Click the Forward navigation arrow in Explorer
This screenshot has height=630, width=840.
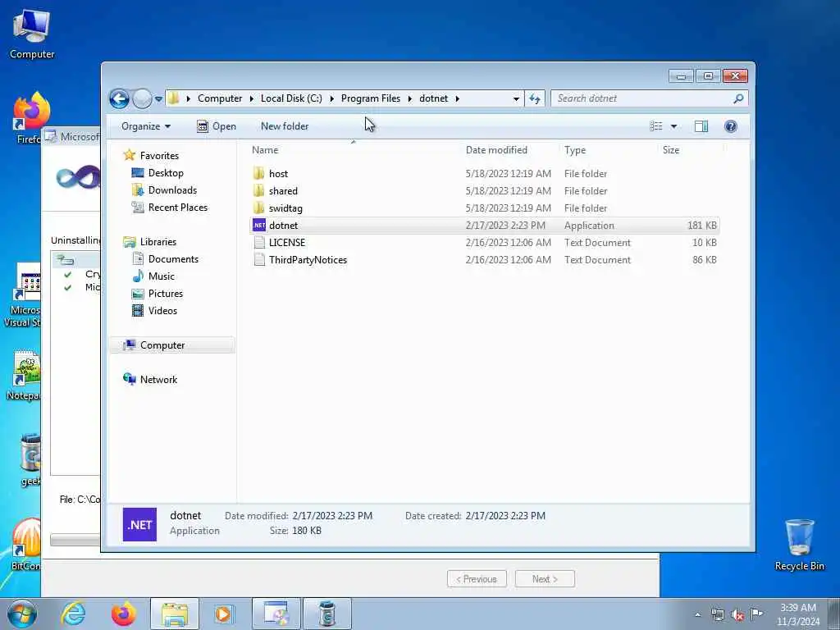(142, 98)
